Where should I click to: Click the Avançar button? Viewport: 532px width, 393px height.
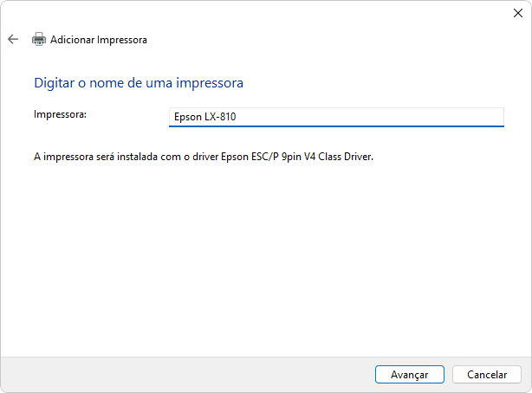click(410, 374)
